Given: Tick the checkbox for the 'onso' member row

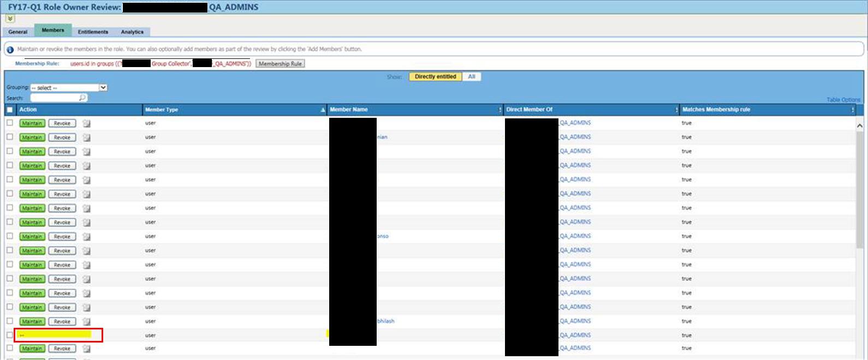Looking at the screenshot, I should pyautogui.click(x=10, y=236).
